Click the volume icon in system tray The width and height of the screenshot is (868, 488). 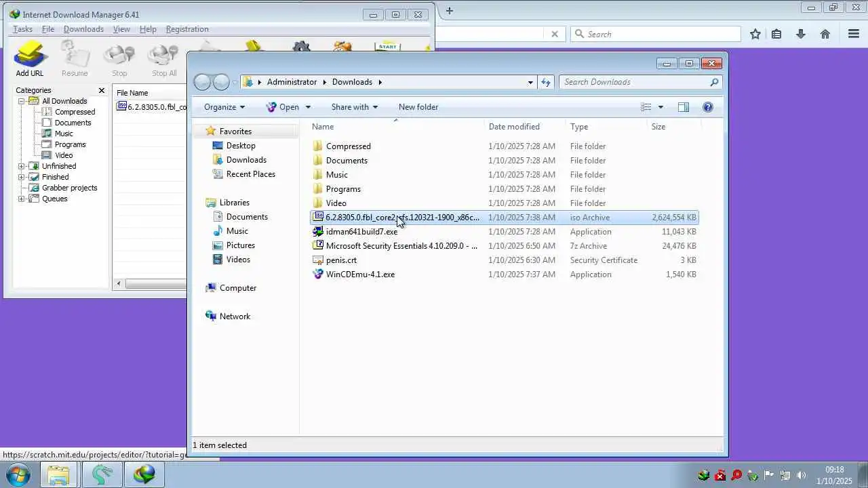point(802,475)
